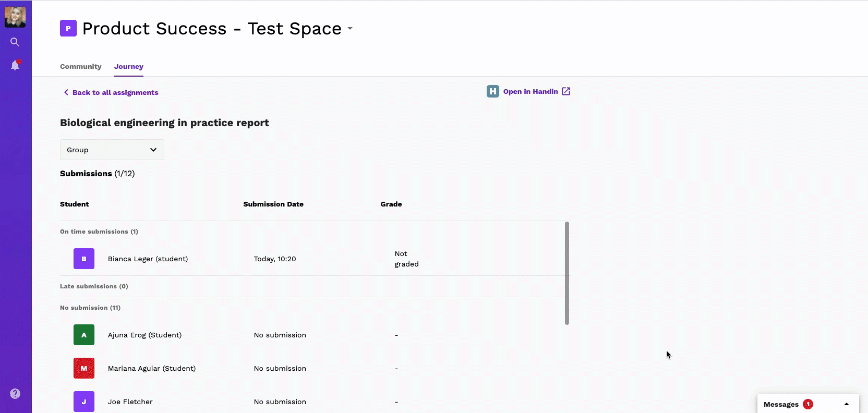Open the Group filter dropdown
This screenshot has height=413, width=868.
[112, 150]
